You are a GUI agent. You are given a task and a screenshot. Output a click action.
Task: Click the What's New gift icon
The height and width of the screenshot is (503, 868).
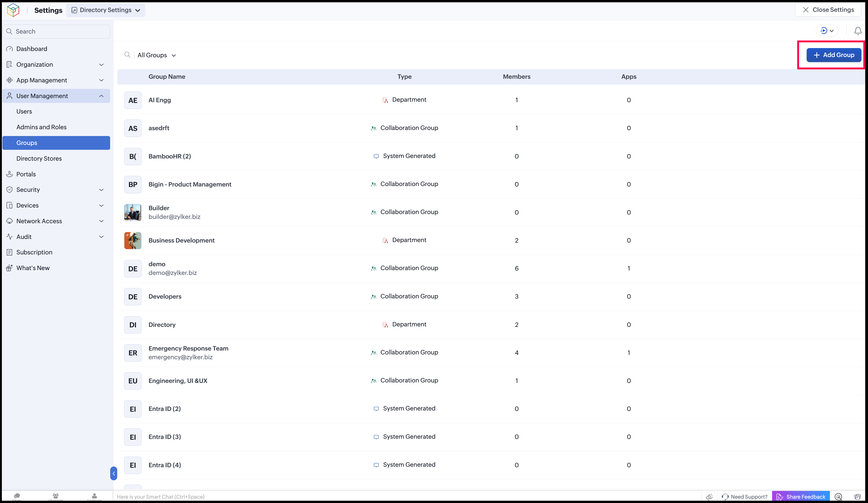[x=9, y=268]
